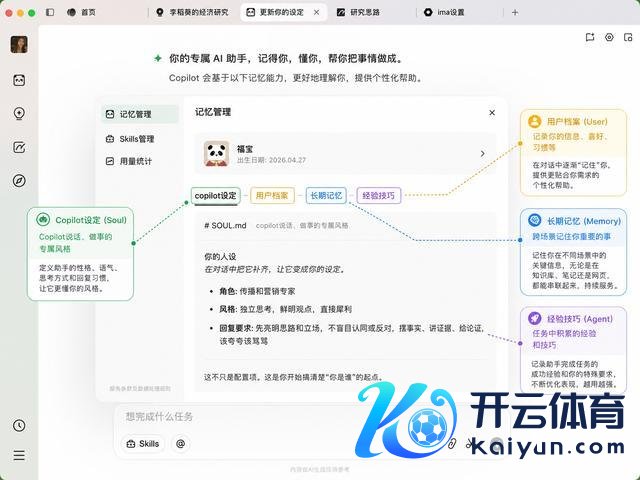The width and height of the screenshot is (640, 480).
Task: Select the 长期记忆 tab
Action: (x=326, y=196)
